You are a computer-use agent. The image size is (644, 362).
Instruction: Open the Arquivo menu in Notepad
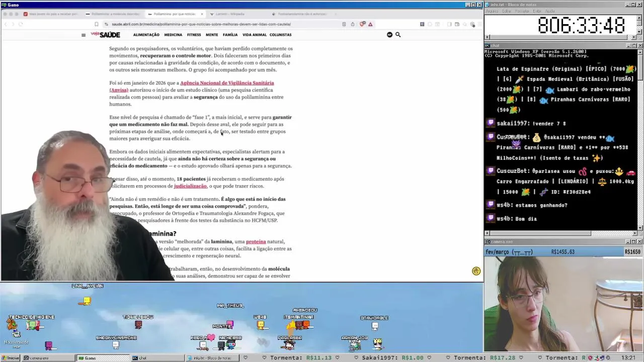(x=492, y=11)
